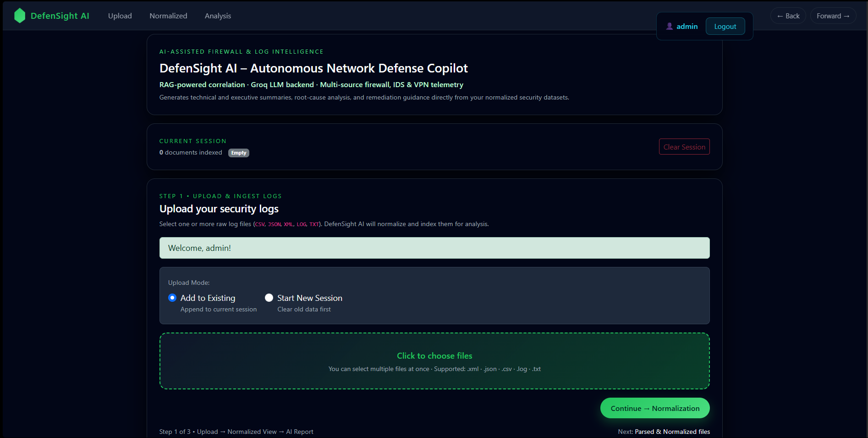Clear the current session data

pyautogui.click(x=684, y=147)
